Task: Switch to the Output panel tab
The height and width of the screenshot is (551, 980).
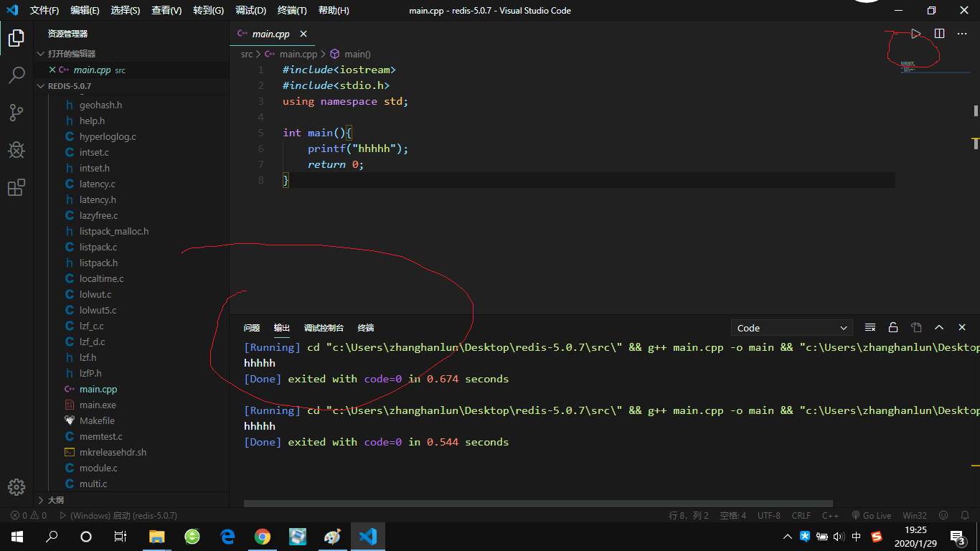Action: (x=282, y=328)
